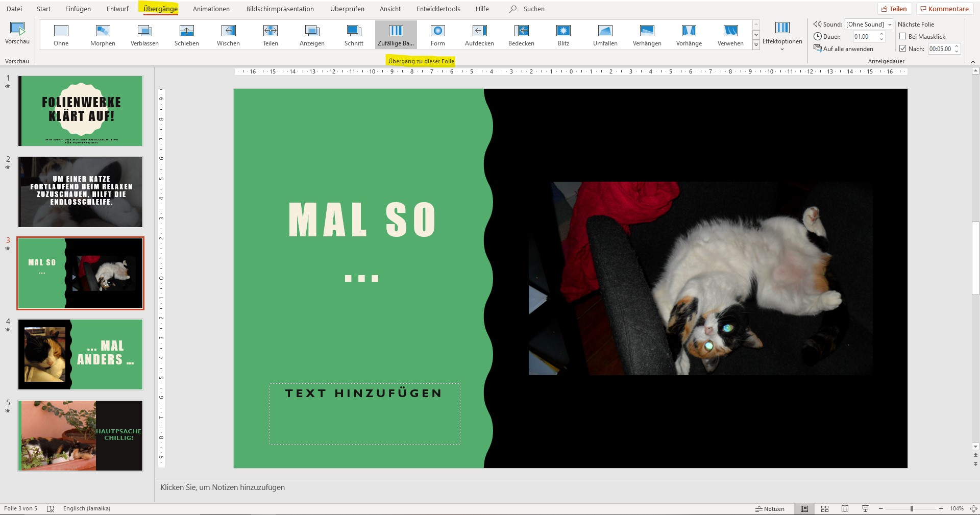Select slide 1 thumbnail Folienwerke klärt auf
The width and height of the screenshot is (980, 515).
(x=81, y=111)
